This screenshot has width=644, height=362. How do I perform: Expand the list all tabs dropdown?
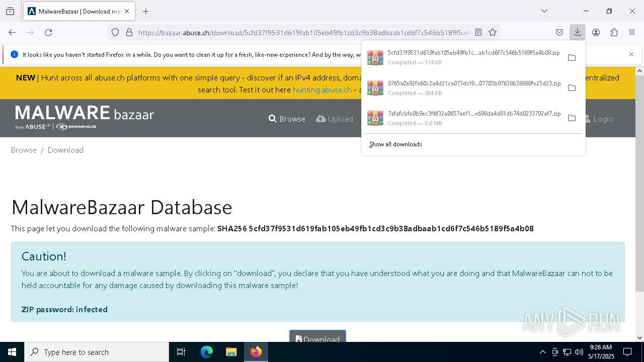tap(544, 11)
